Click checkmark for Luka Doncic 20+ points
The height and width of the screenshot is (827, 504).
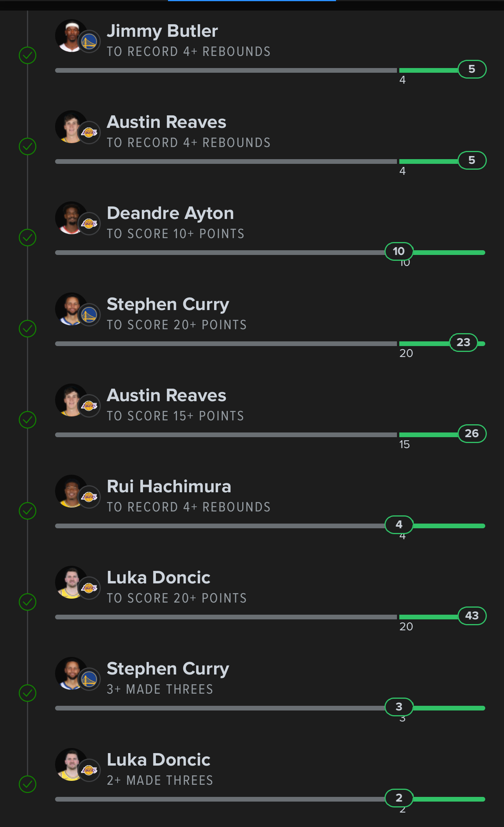(x=28, y=602)
